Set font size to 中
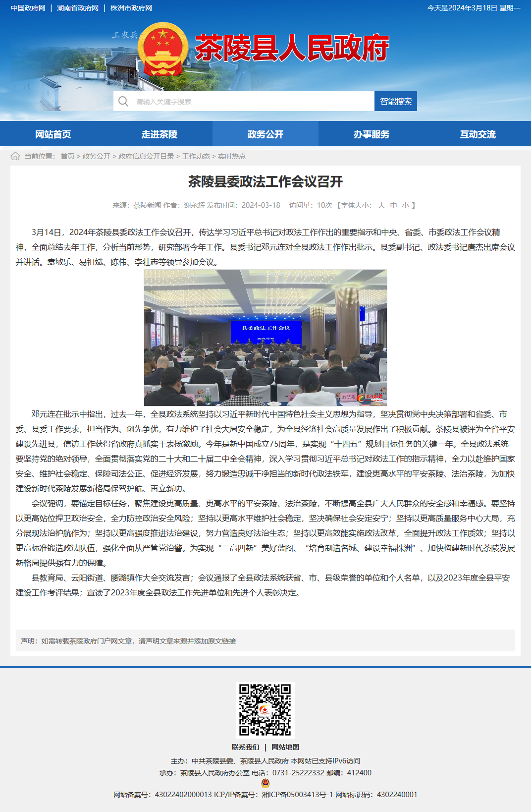The width and height of the screenshot is (531, 812). coord(393,205)
